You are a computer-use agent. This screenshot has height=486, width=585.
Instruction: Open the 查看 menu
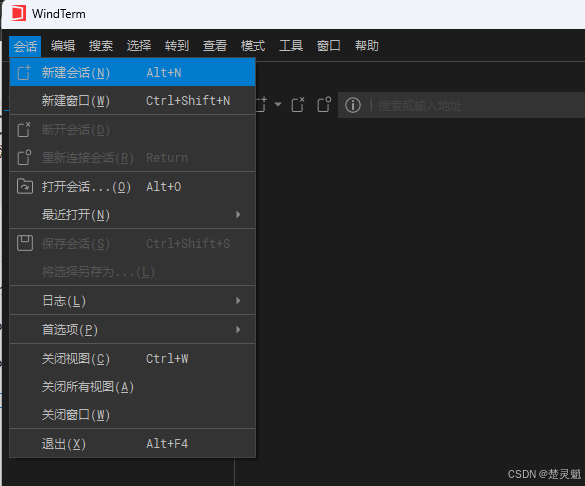coord(215,46)
